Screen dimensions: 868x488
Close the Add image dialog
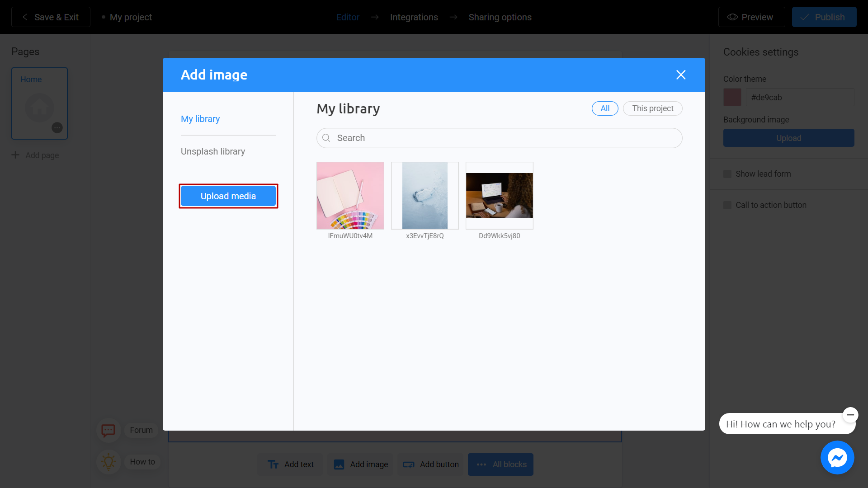coord(681,75)
